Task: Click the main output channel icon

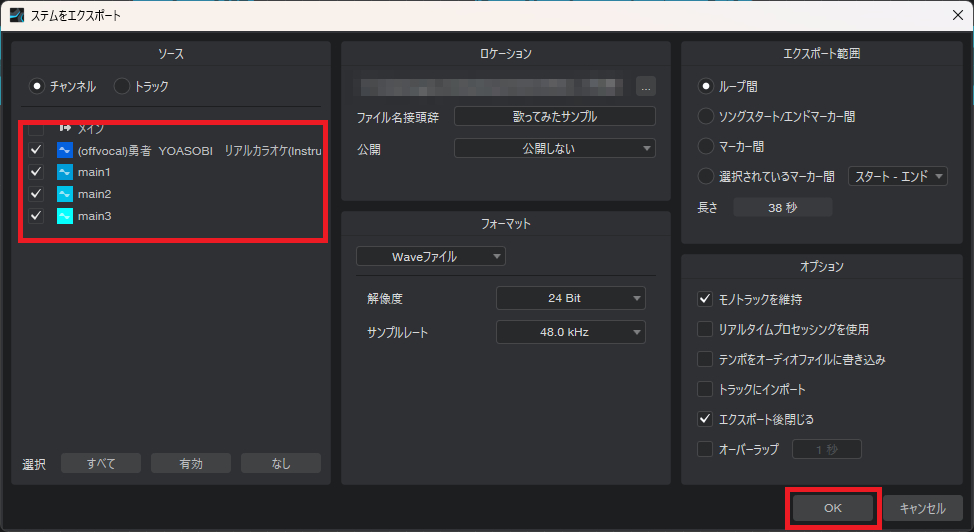Action: tap(65, 128)
